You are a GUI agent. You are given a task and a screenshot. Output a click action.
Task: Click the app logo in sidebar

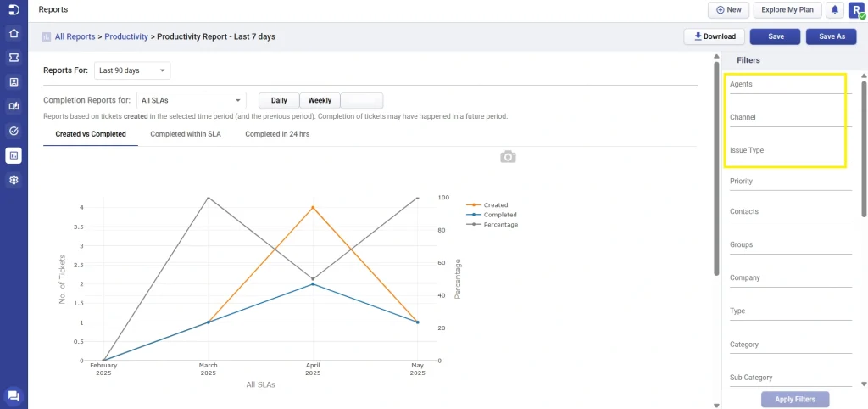(14, 9)
